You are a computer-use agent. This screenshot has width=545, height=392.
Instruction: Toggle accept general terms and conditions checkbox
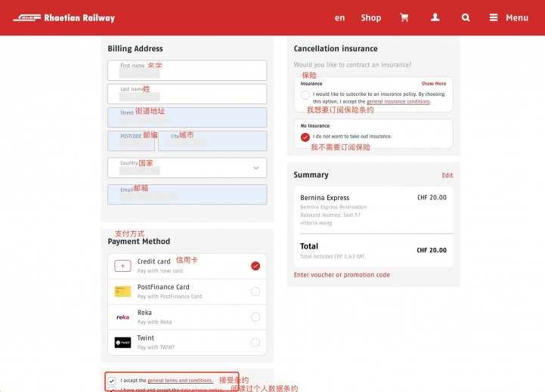(112, 381)
